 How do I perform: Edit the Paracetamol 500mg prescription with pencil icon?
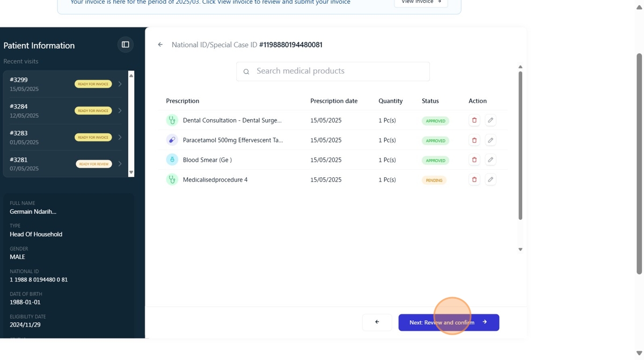pos(491,140)
